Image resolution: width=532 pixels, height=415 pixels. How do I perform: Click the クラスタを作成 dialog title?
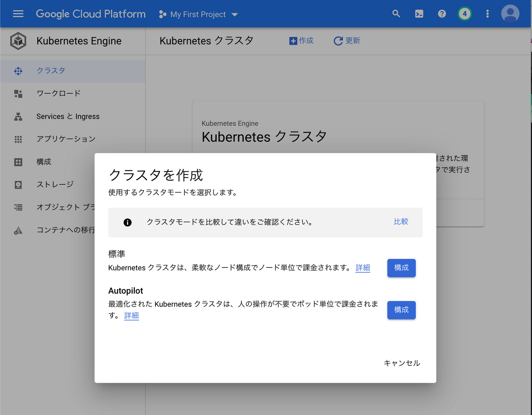[156, 175]
